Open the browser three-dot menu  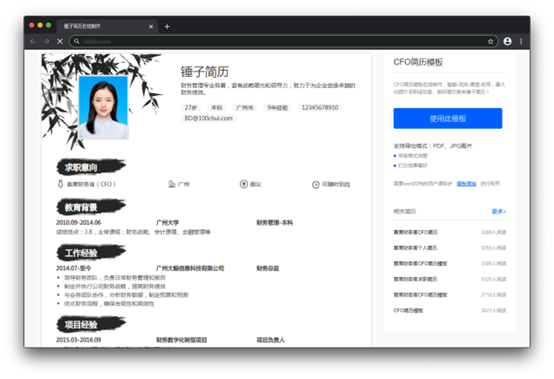tap(521, 41)
